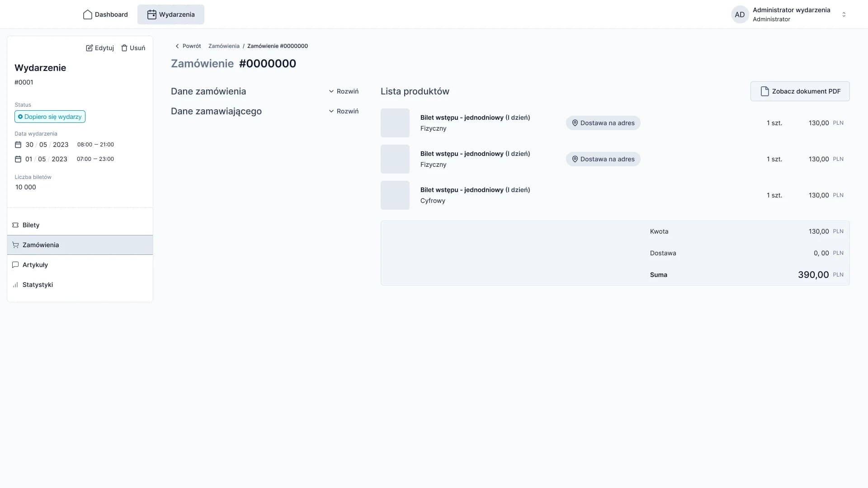Click the Statystyki bar chart icon
The width and height of the screenshot is (868, 488).
(x=15, y=285)
